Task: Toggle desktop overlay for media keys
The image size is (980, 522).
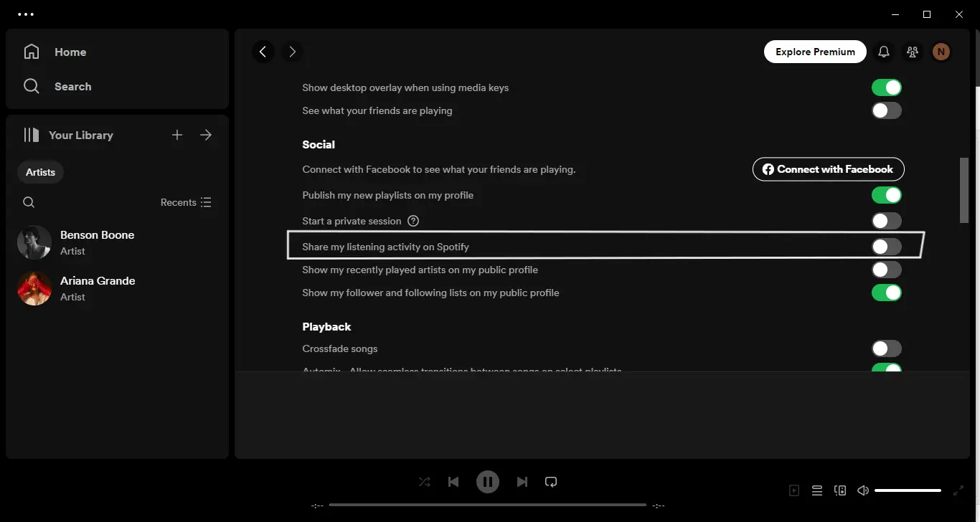Action: click(x=887, y=87)
